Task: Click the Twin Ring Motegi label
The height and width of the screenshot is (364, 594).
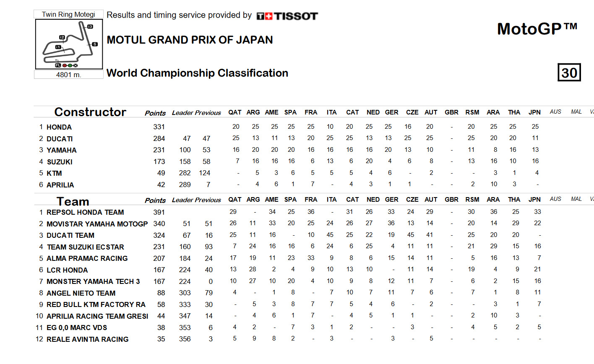Action: [x=69, y=14]
